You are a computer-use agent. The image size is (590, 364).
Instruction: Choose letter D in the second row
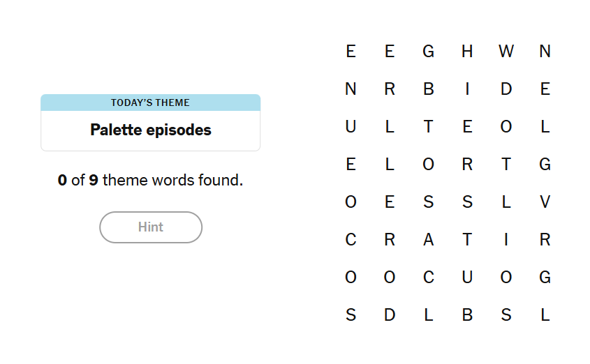point(506,89)
